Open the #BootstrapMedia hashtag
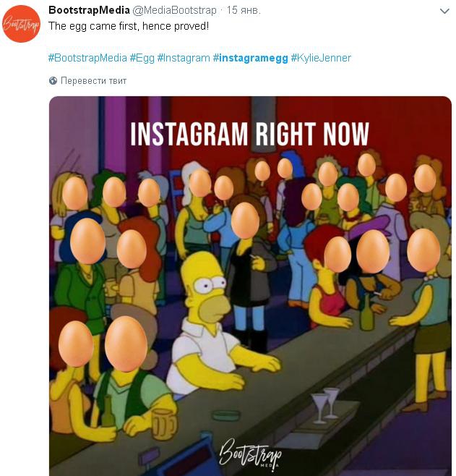 [x=87, y=58]
